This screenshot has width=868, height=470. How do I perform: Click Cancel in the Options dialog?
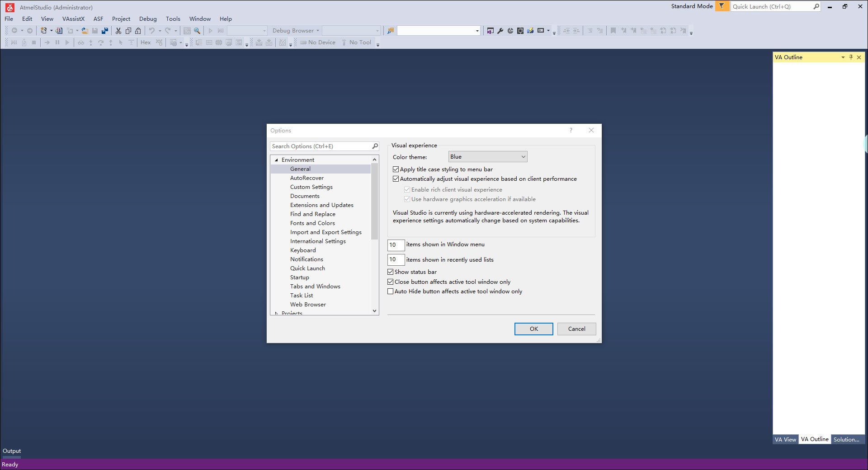(x=577, y=329)
